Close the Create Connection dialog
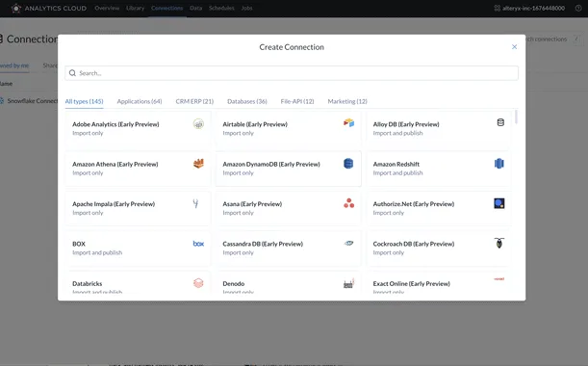 [x=515, y=47]
